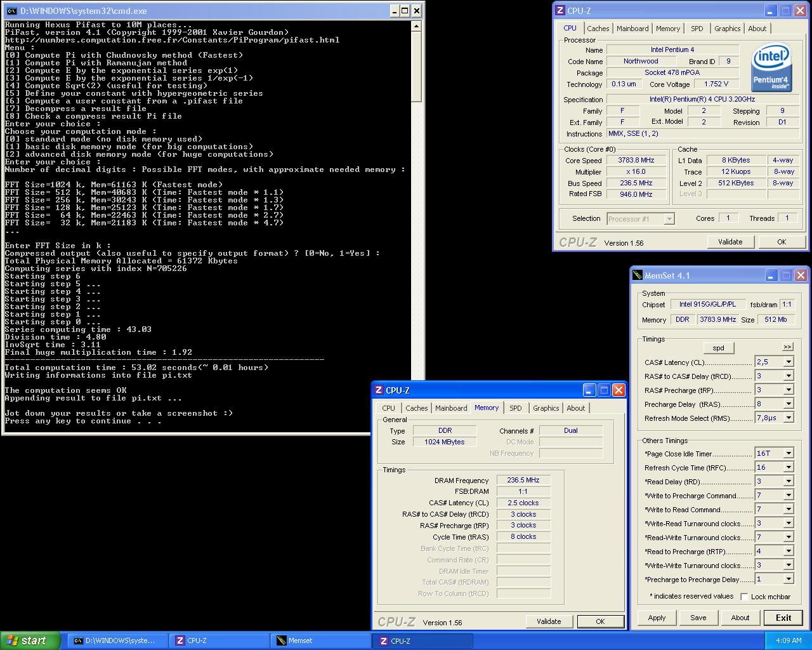Viewport: 812px width, 650px height.
Task: Open CAS# Latency (CL) dropdown in MemSet
Action: (789, 362)
